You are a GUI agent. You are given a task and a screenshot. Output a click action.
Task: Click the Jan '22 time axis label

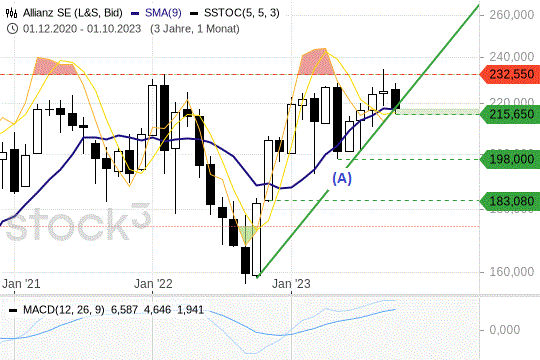153,284
